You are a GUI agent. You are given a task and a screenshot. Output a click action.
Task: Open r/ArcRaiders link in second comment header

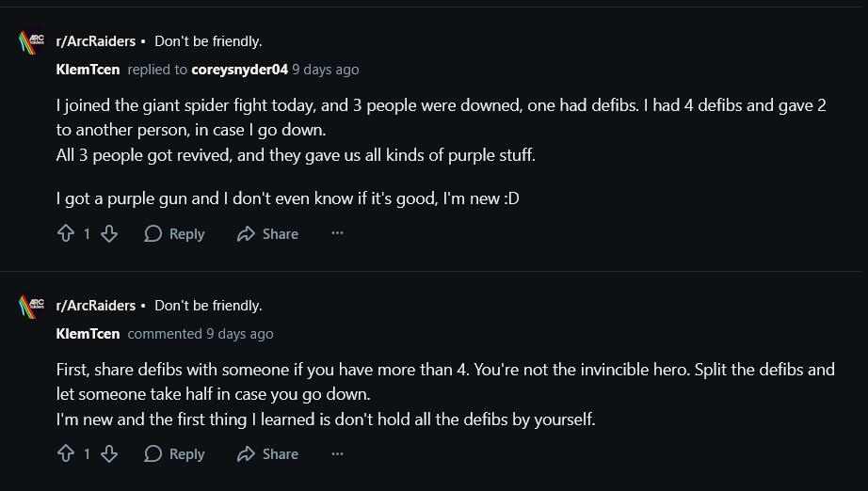pos(96,306)
